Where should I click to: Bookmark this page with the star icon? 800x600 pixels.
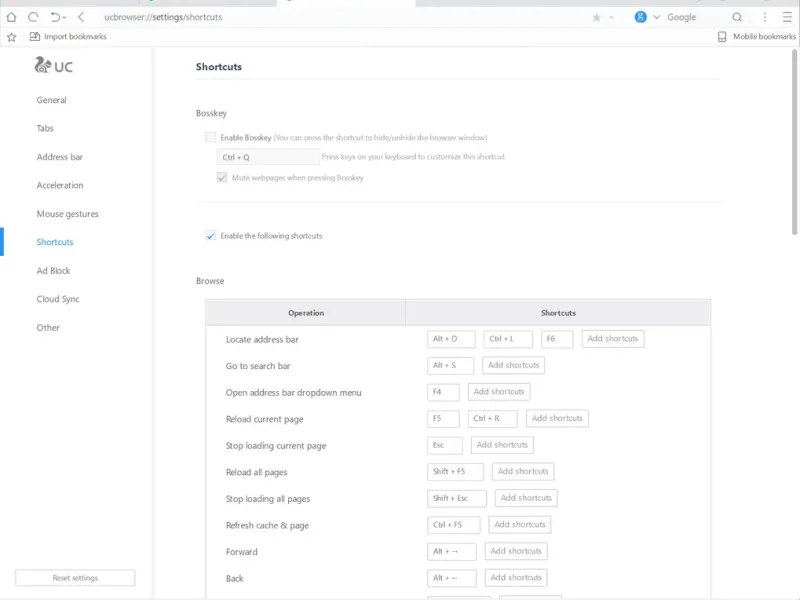tap(596, 18)
